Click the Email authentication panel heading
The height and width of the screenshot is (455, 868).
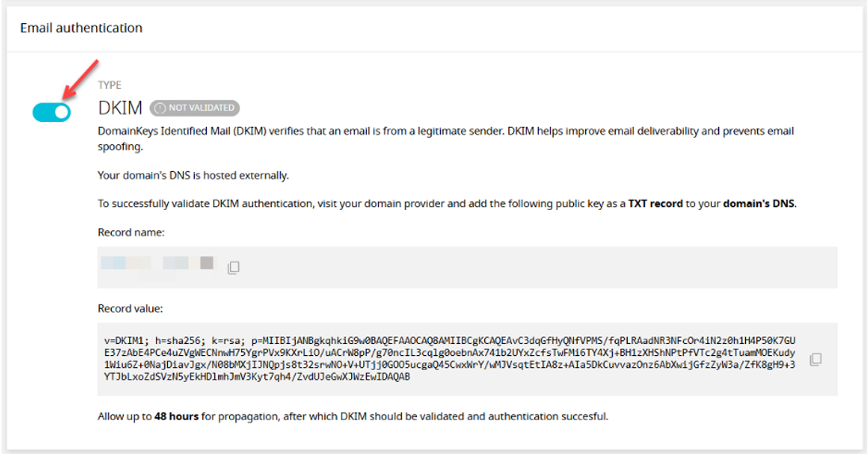click(x=82, y=28)
